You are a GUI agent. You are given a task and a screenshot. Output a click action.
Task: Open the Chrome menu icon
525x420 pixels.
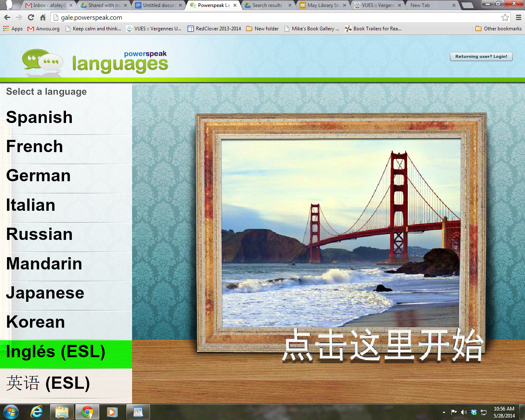518,18
